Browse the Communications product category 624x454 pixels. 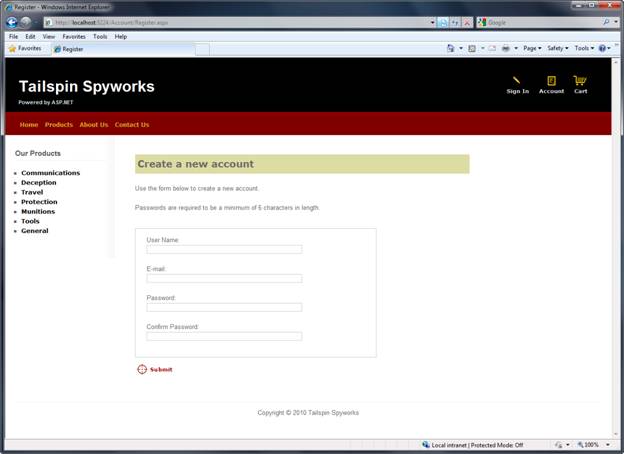coord(51,173)
